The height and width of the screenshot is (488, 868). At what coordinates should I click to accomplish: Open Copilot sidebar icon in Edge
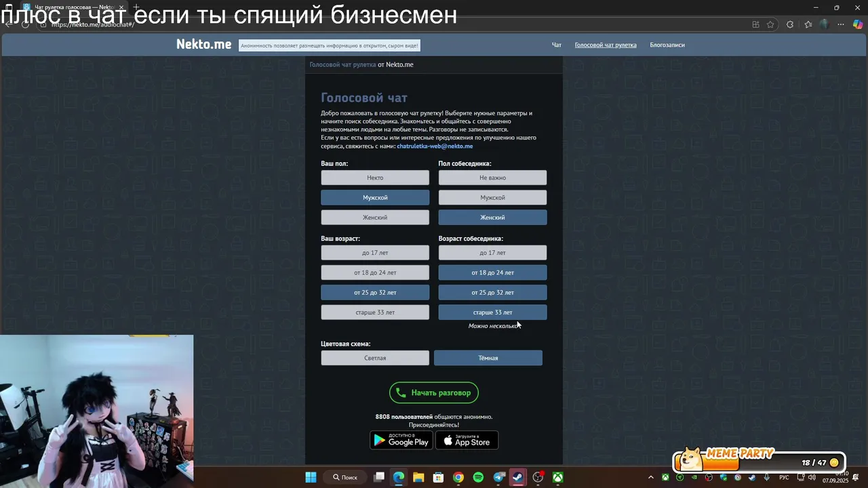click(x=858, y=24)
